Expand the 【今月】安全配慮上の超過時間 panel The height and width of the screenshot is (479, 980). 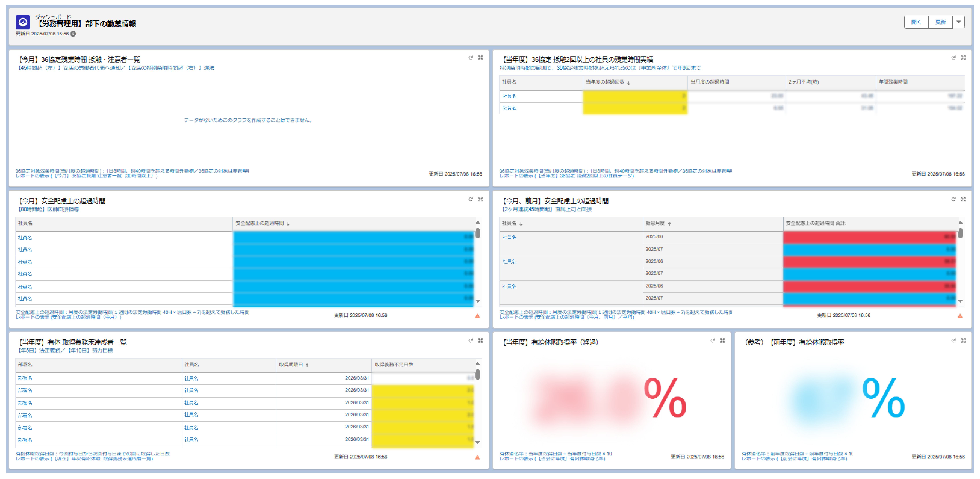tap(480, 199)
